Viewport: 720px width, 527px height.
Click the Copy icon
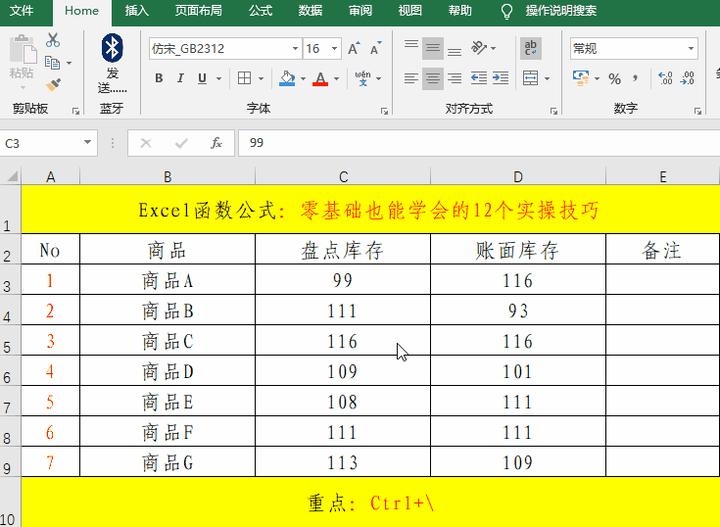click(x=52, y=62)
